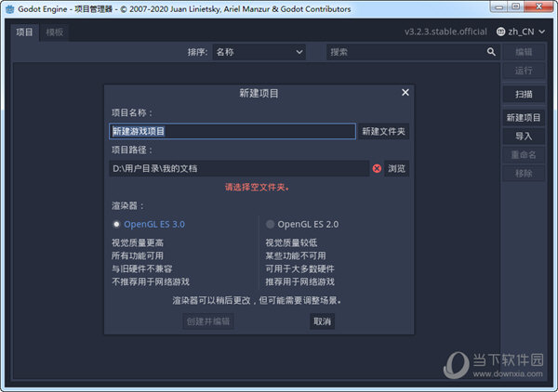The image size is (558, 392).
Task: Click the 导入 import button
Action: click(x=524, y=137)
